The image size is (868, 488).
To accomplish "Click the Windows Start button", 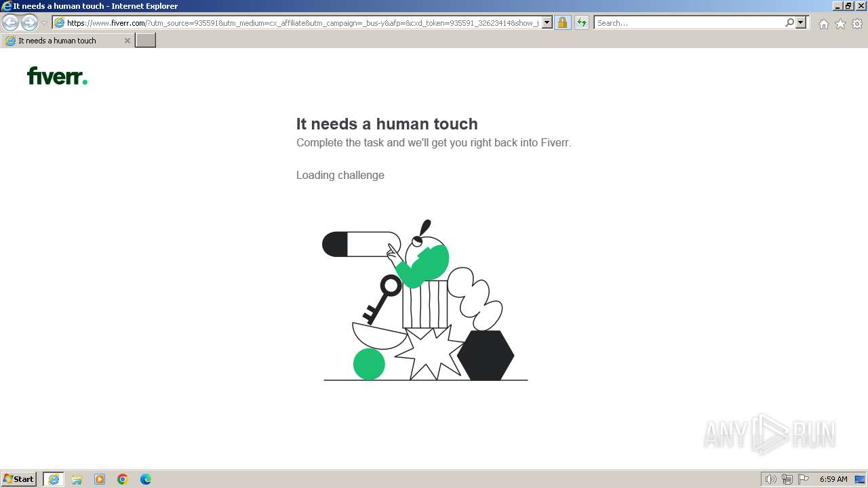I will [x=19, y=479].
